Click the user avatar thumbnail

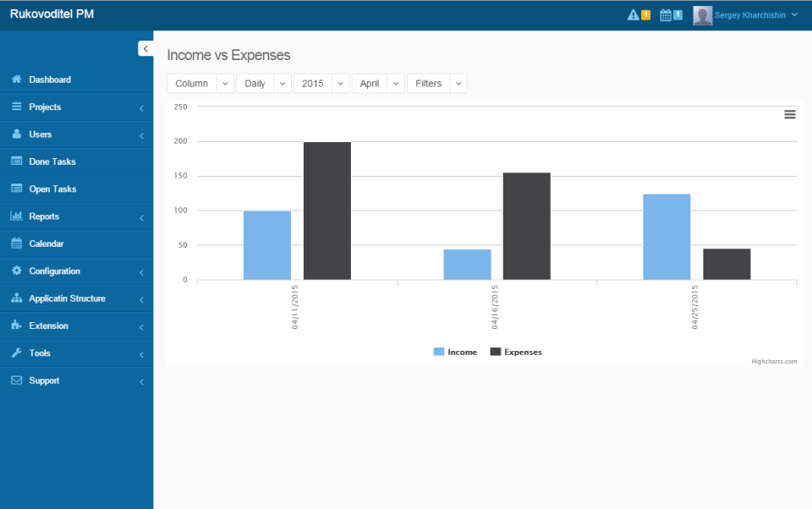[702, 14]
